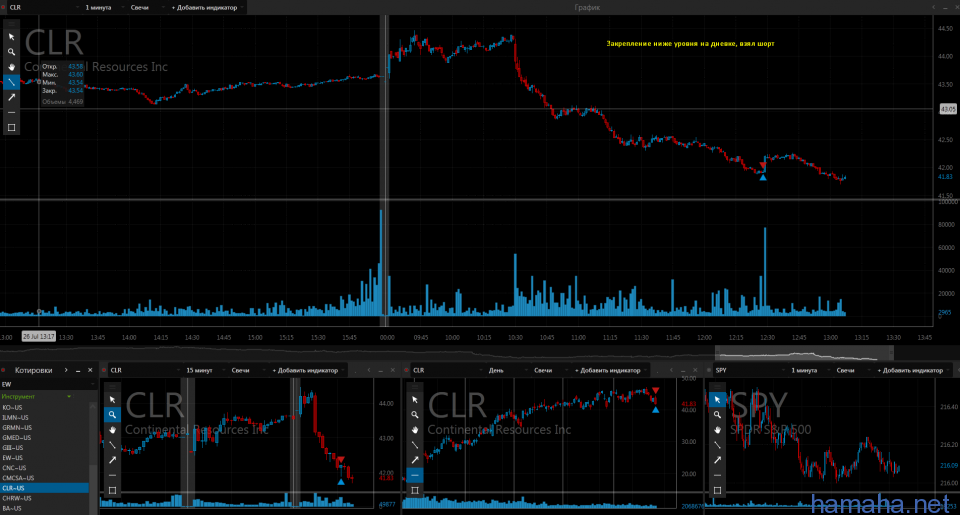Select horizontal line tool in 15-minute chart
Screen dimensions: 960x515
pos(112,475)
